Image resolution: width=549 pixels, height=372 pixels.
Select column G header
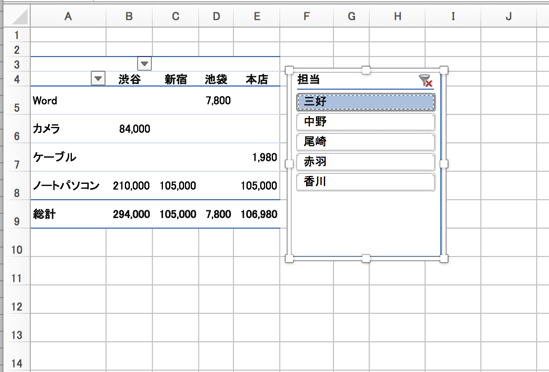click(x=352, y=16)
